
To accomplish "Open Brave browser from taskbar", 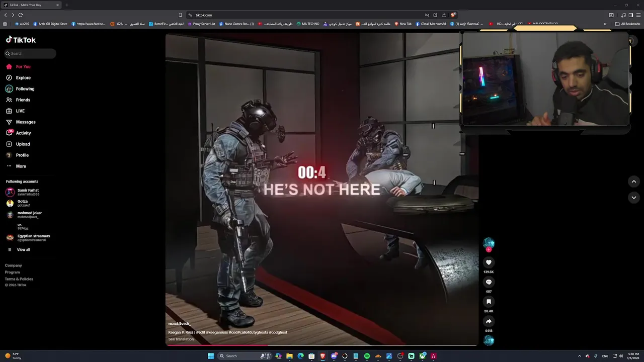I will [x=323, y=356].
